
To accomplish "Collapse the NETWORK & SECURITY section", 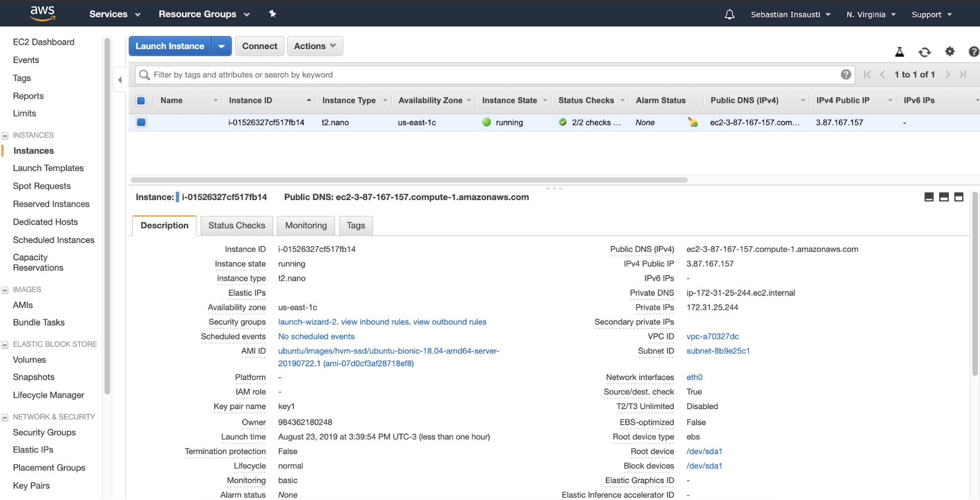I will [x=5, y=417].
